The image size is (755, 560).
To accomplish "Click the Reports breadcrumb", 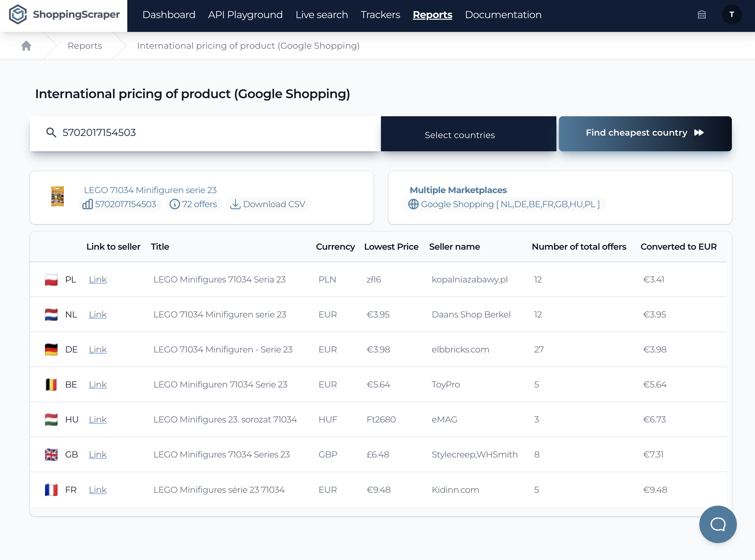I will click(85, 46).
